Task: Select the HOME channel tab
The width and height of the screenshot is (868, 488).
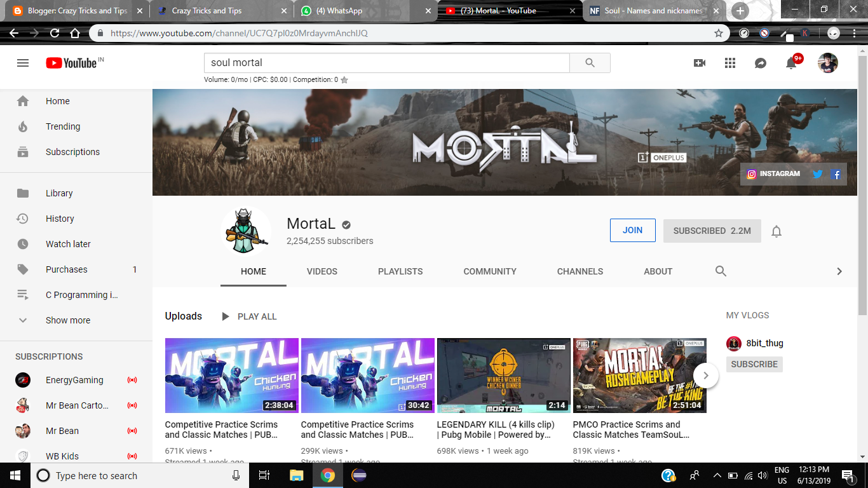Action: (254, 271)
